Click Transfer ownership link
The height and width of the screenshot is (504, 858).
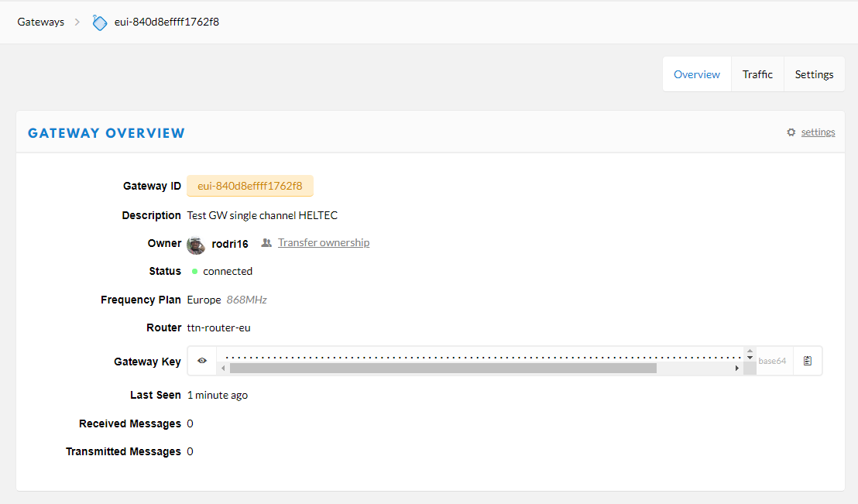(324, 243)
